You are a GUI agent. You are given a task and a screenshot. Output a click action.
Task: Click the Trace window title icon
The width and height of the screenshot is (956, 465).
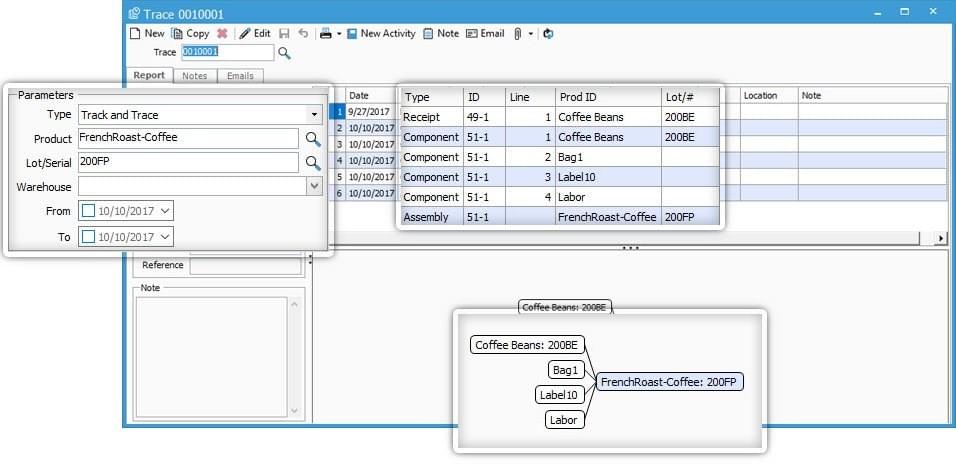[x=135, y=13]
